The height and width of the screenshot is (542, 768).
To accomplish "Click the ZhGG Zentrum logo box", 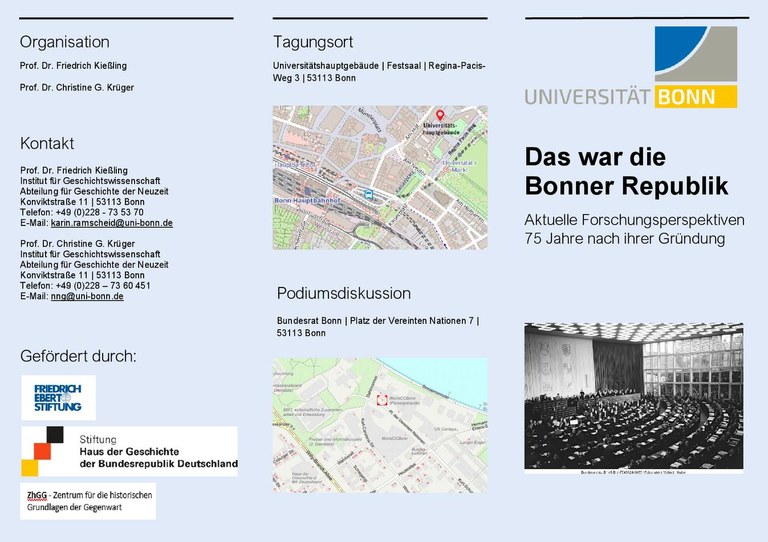I will 88,500.
